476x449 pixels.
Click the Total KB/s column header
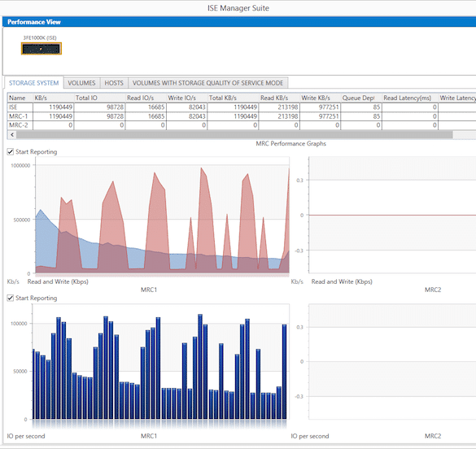pyautogui.click(x=233, y=98)
